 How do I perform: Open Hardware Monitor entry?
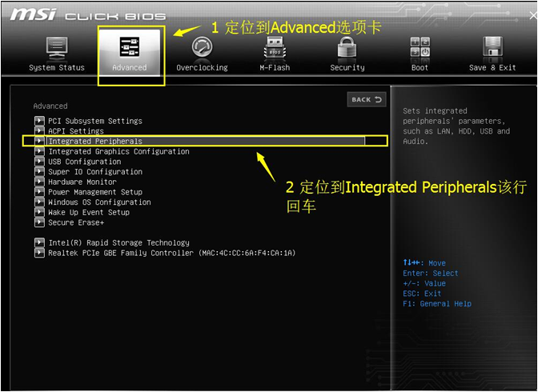click(82, 182)
